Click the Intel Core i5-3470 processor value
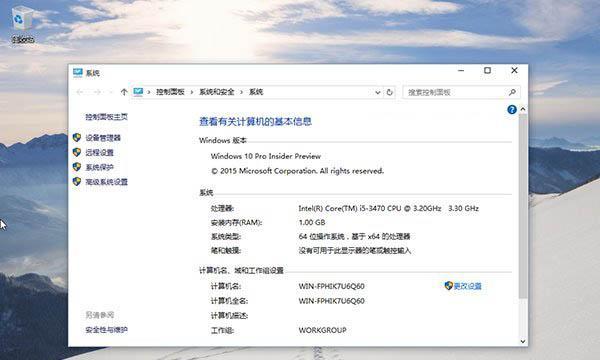 click(x=388, y=209)
